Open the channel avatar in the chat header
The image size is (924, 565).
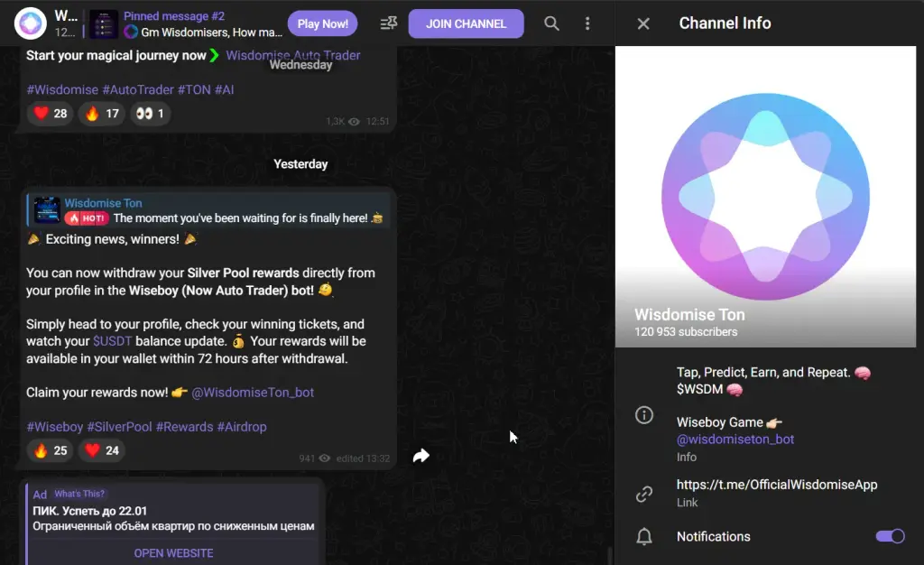click(30, 23)
